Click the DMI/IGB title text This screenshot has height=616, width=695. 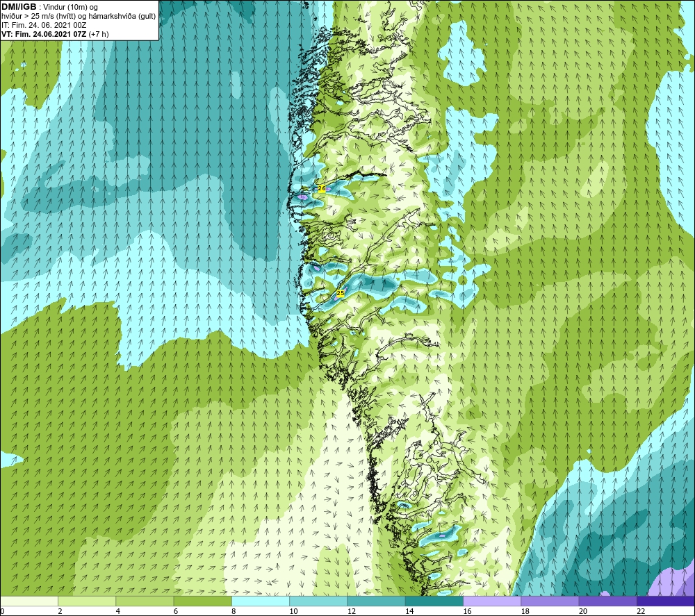[x=19, y=7]
